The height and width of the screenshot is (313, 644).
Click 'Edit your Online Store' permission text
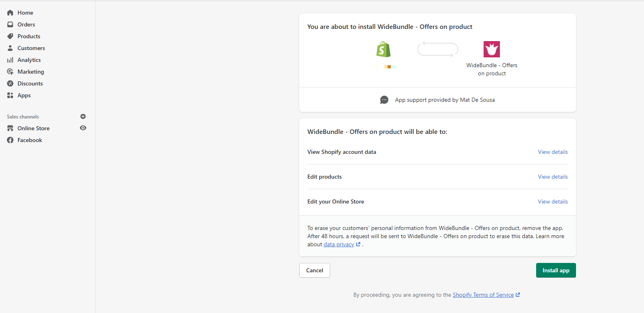(336, 201)
